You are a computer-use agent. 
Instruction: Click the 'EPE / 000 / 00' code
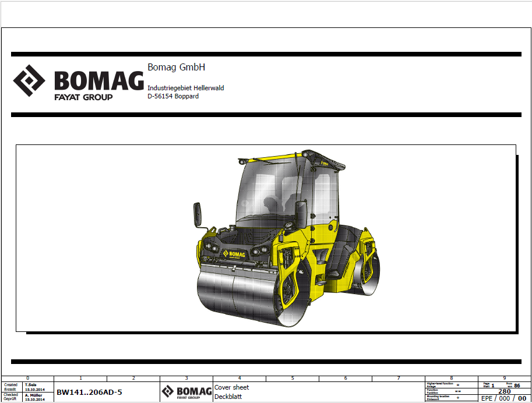tap(504, 398)
